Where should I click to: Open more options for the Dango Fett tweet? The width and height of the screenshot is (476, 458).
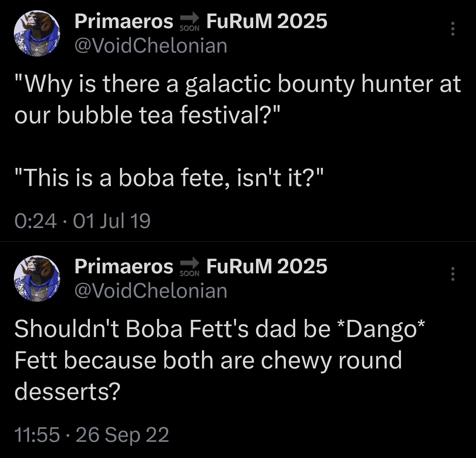453,274
